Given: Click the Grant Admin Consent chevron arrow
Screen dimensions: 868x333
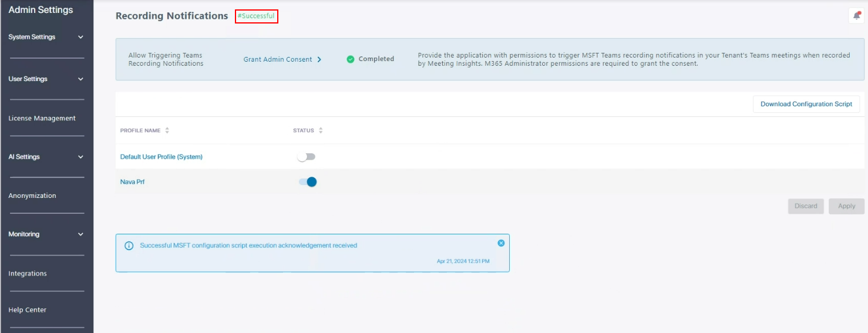Looking at the screenshot, I should pyautogui.click(x=319, y=59).
